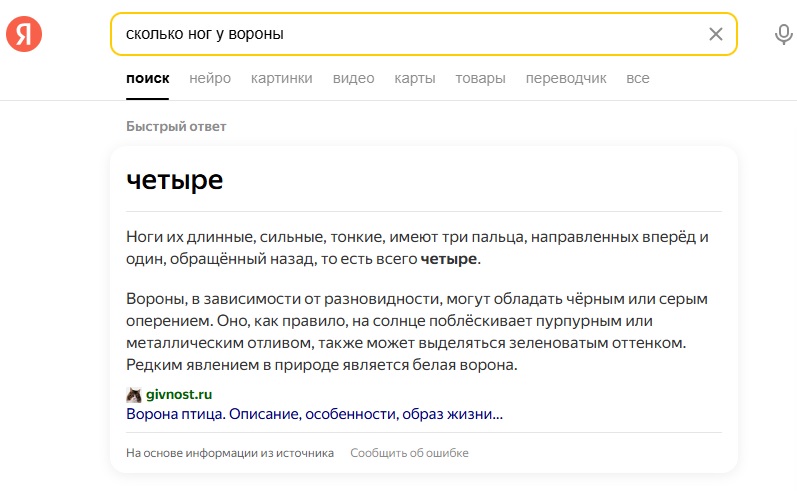797x491 pixels.
Task: Switch to the 'товары' tab
Action: (480, 78)
